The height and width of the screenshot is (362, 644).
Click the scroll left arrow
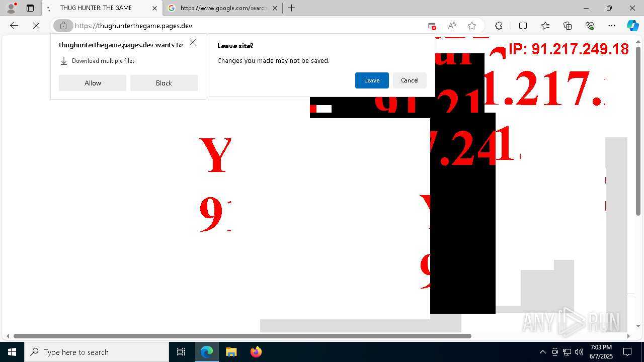tap(8, 336)
